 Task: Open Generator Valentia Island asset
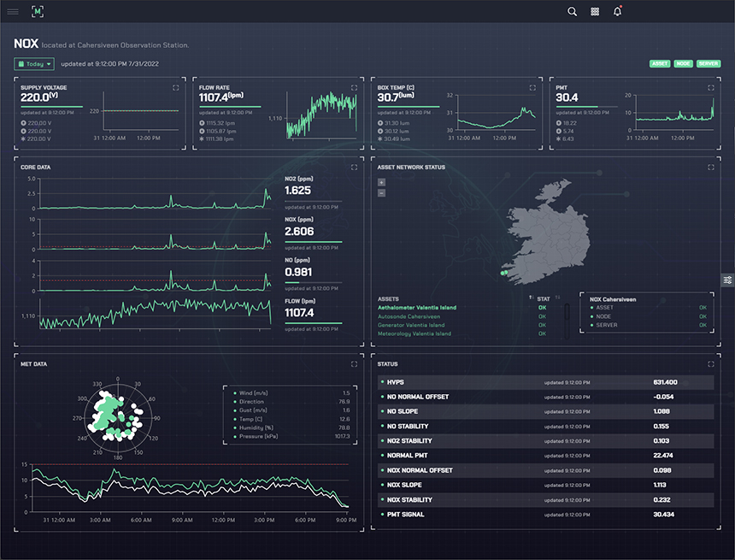[411, 325]
